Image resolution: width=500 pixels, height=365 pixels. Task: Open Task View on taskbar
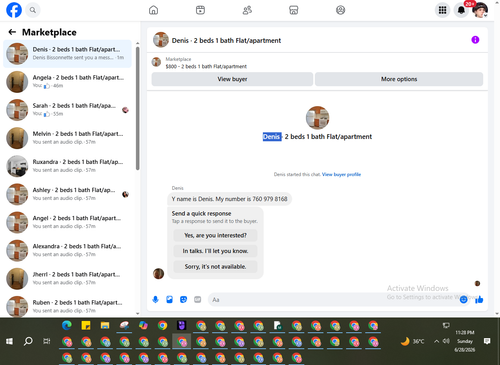pos(47,341)
